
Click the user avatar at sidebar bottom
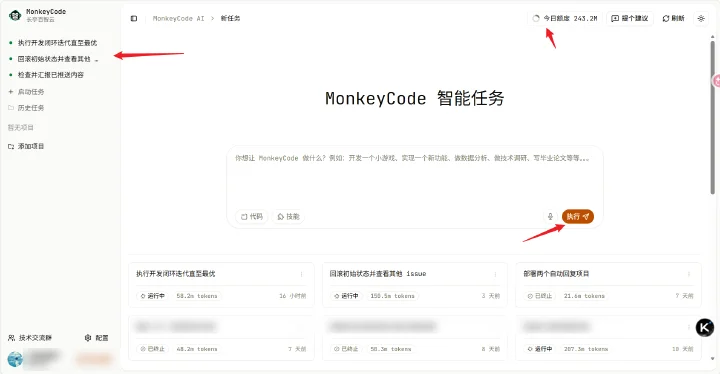click(x=15, y=359)
